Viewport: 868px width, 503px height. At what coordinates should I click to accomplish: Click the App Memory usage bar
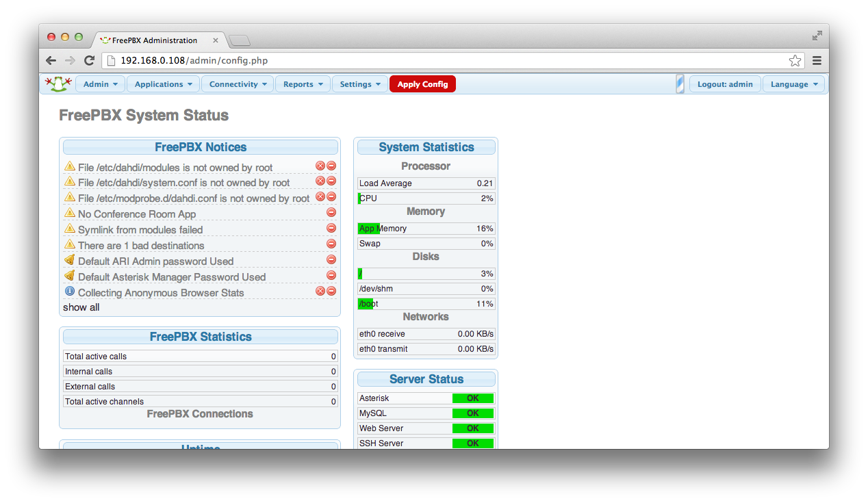(426, 229)
